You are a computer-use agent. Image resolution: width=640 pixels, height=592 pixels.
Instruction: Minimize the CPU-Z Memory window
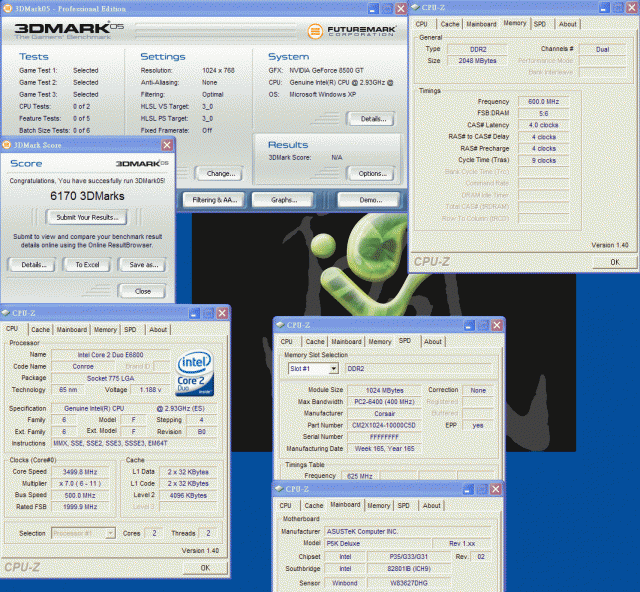tap(604, 7)
